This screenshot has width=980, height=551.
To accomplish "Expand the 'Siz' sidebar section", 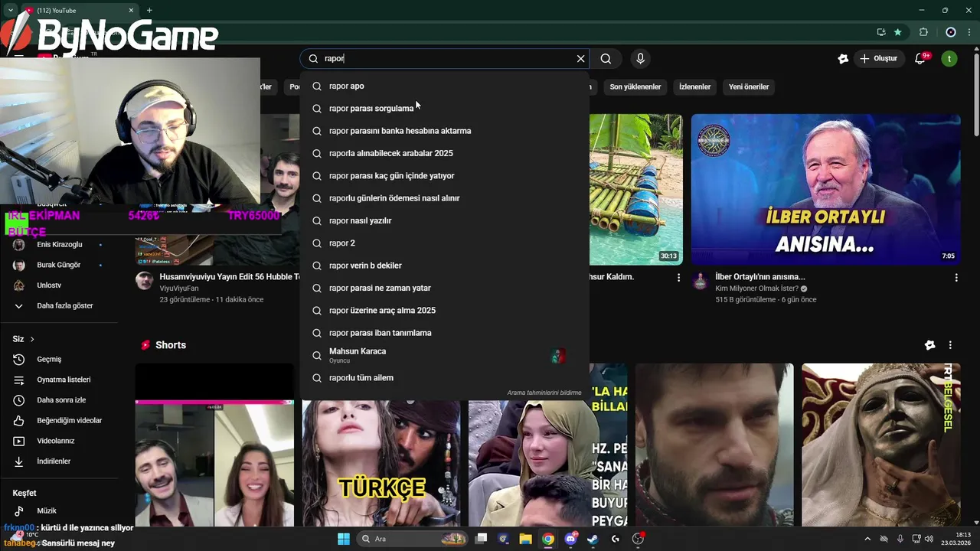I will pos(24,339).
